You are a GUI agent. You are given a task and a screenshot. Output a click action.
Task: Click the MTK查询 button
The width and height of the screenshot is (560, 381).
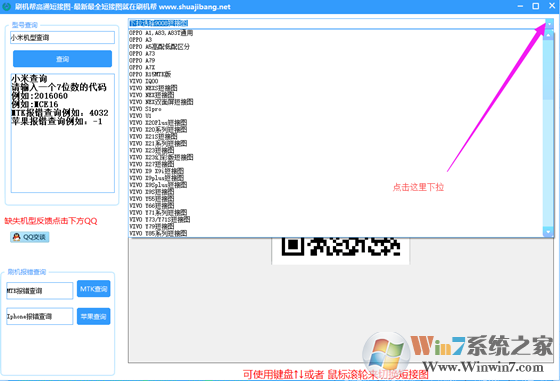[94, 289]
